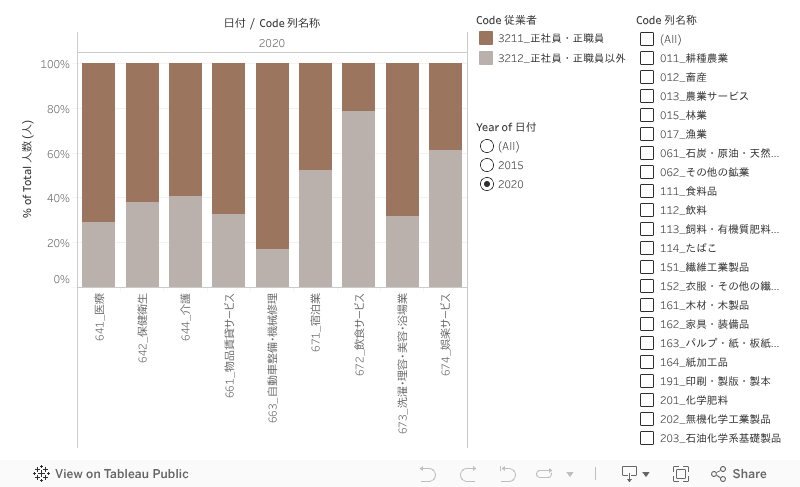Check the 011_耕種農業 checkbox
The height and width of the screenshot is (487, 800).
[647, 58]
